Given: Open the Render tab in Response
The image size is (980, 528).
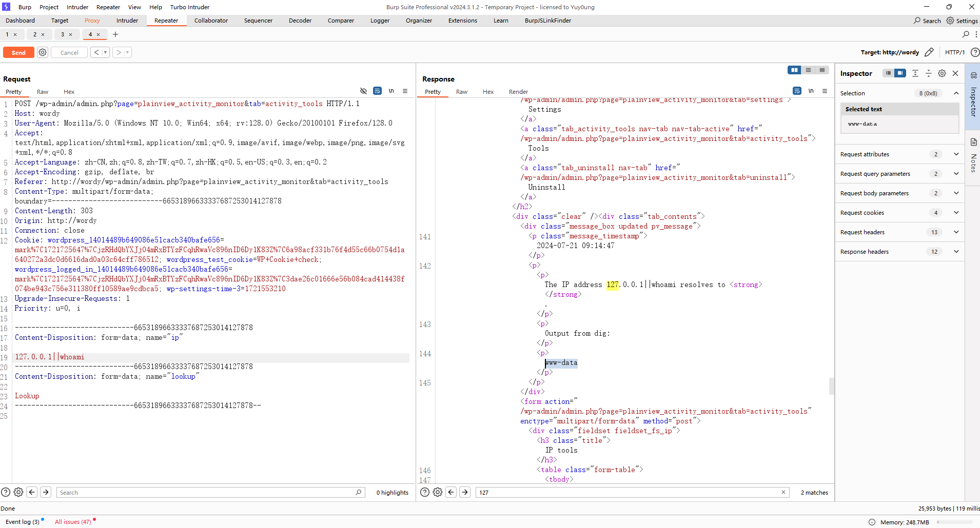Looking at the screenshot, I should (518, 92).
